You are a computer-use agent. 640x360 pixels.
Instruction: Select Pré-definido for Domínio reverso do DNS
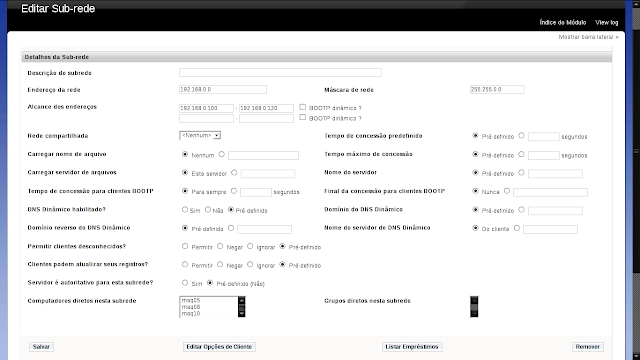(185, 228)
